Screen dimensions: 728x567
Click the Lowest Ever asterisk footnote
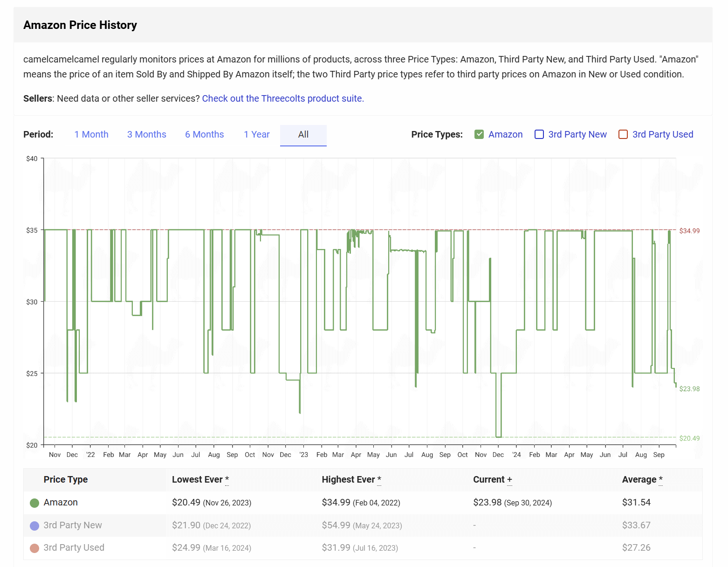click(227, 480)
